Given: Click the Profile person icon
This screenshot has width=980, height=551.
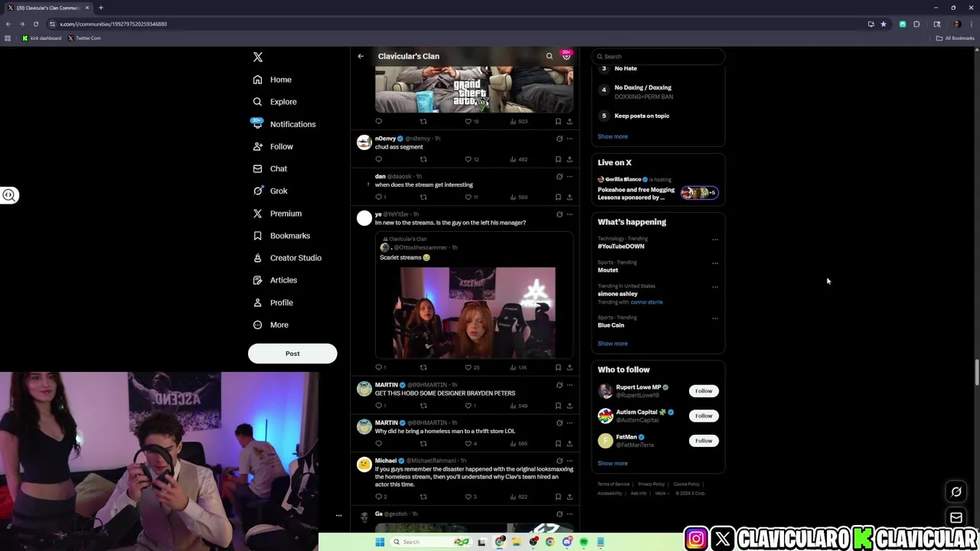Looking at the screenshot, I should tap(258, 302).
